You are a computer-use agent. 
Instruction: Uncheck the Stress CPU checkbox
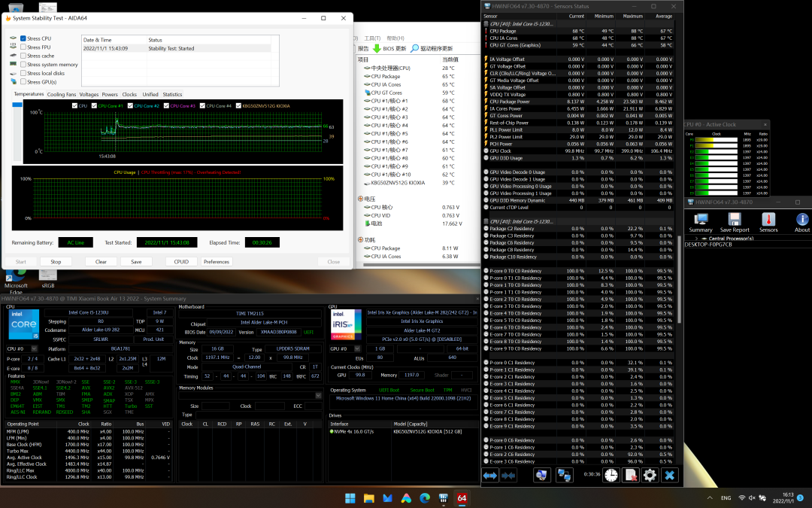(23, 38)
